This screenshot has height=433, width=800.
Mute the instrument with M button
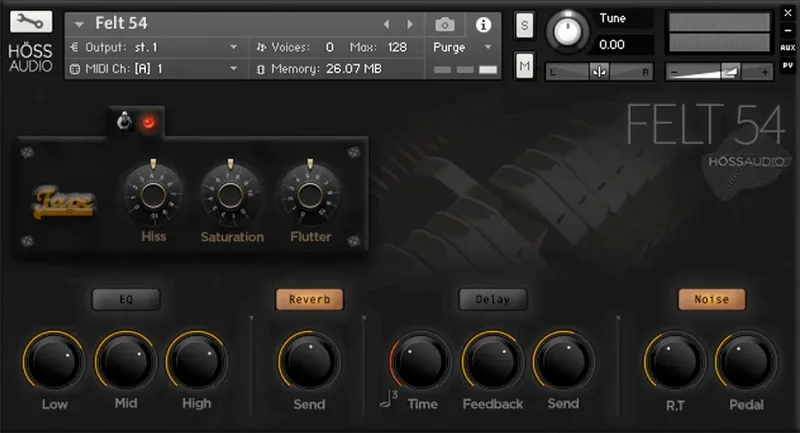524,66
